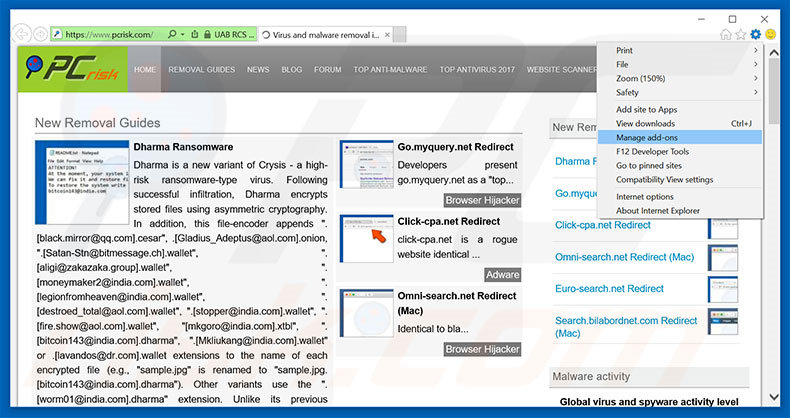
Task: Open Favorites star icon
Action: coord(741,34)
